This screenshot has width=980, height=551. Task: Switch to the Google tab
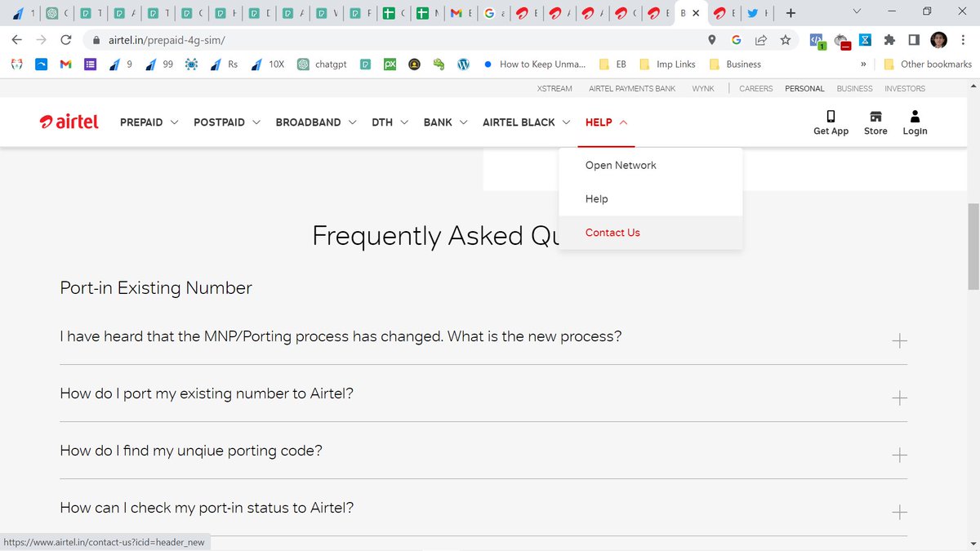tap(493, 13)
